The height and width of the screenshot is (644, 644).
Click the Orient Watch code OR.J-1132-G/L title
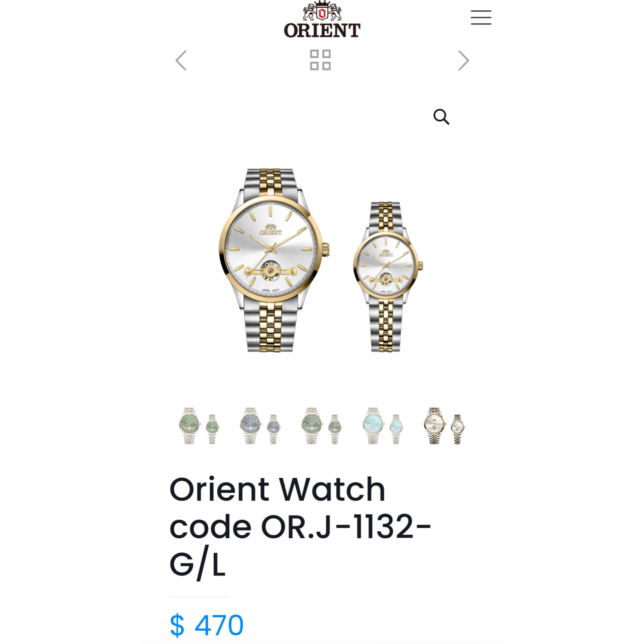(x=300, y=527)
